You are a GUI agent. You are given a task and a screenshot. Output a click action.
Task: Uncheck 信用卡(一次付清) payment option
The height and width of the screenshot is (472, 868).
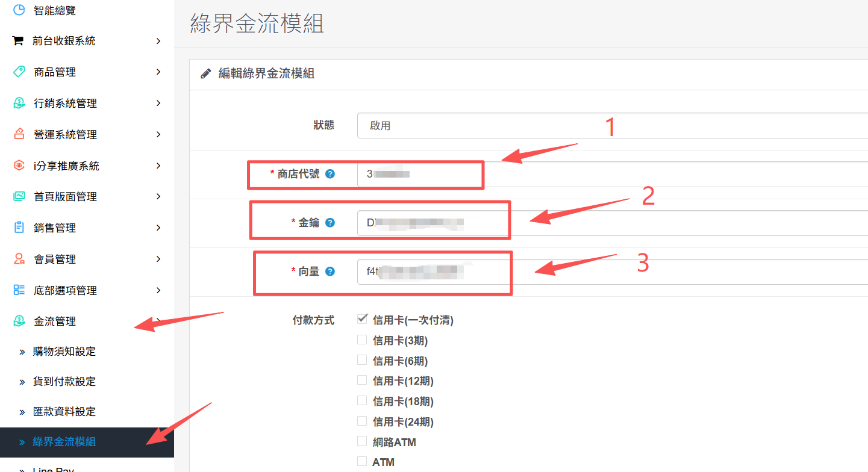click(x=362, y=319)
